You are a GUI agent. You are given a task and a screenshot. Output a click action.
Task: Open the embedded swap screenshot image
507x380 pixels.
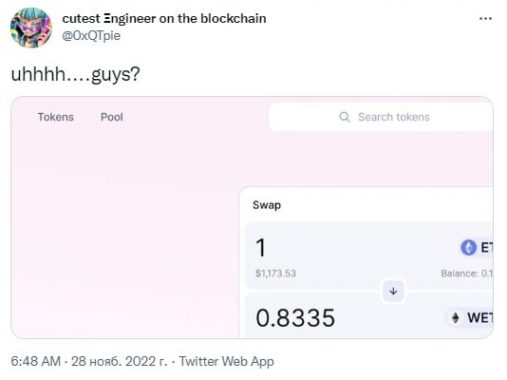[252, 217]
